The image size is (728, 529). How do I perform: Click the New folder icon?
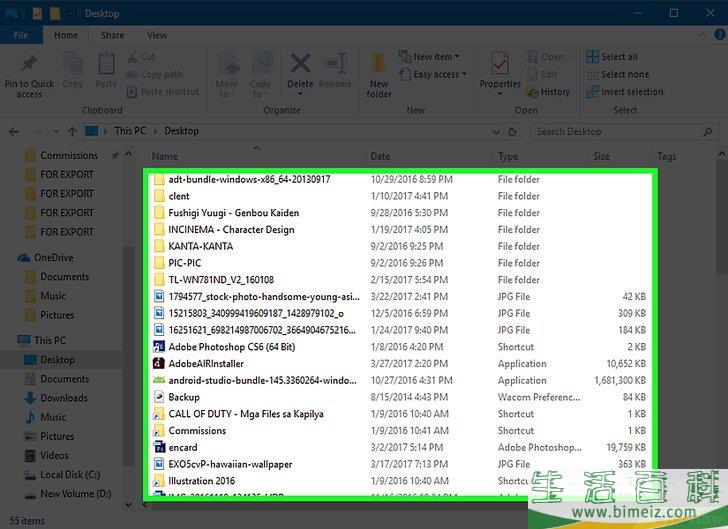click(379, 66)
